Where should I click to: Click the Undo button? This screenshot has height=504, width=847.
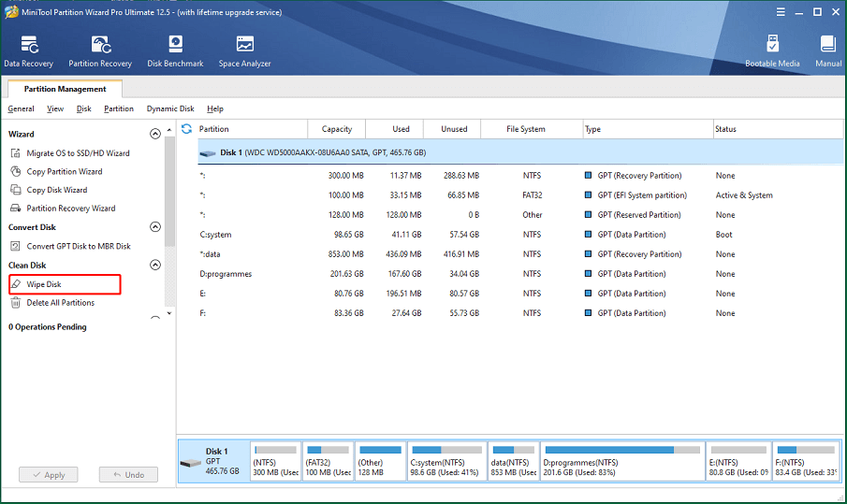click(x=128, y=475)
